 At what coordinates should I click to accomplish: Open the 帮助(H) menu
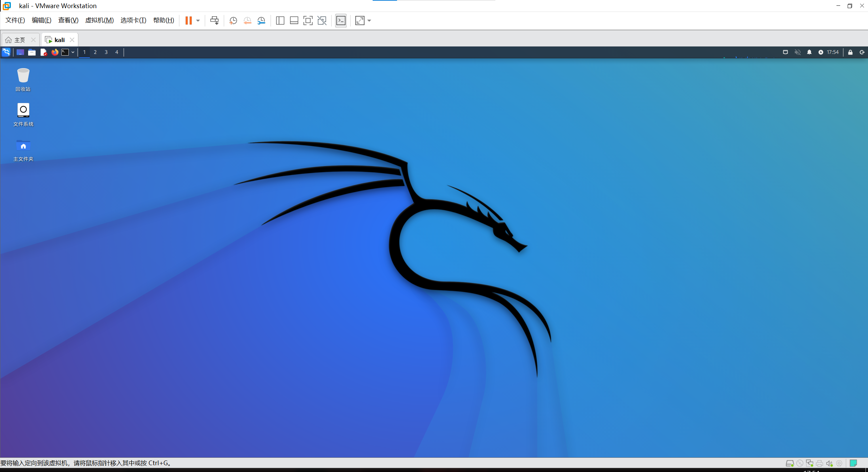163,20
